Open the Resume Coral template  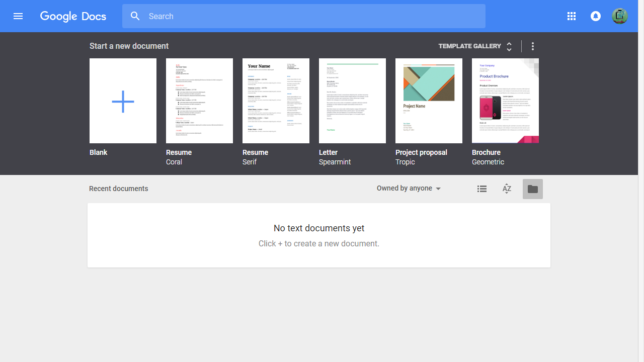click(199, 101)
